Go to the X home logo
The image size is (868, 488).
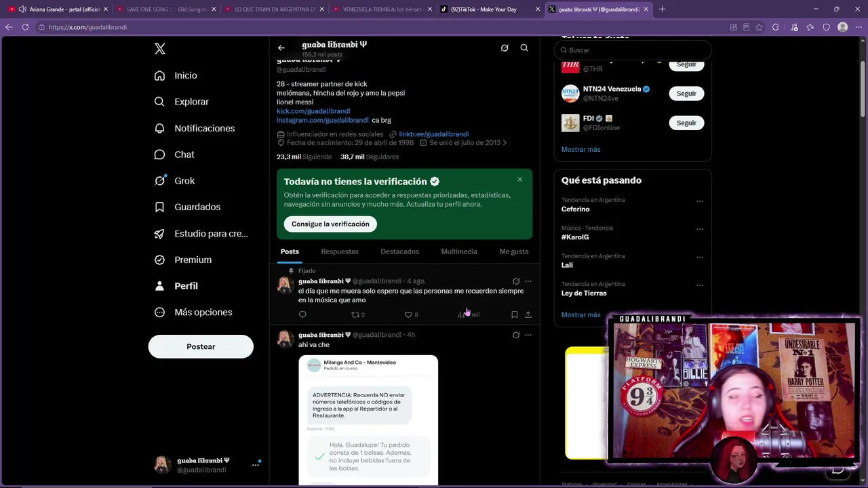[x=160, y=49]
